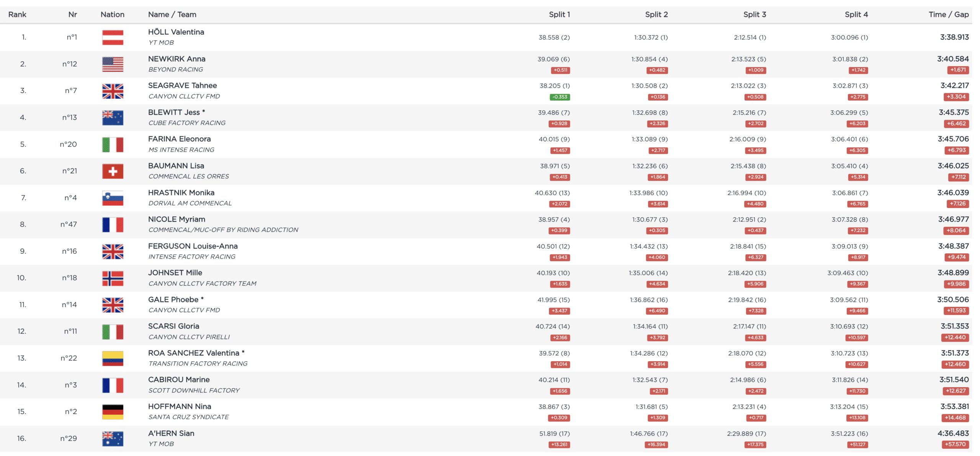
Task: Open rider NICOLE Myriam's name
Action: pos(176,219)
